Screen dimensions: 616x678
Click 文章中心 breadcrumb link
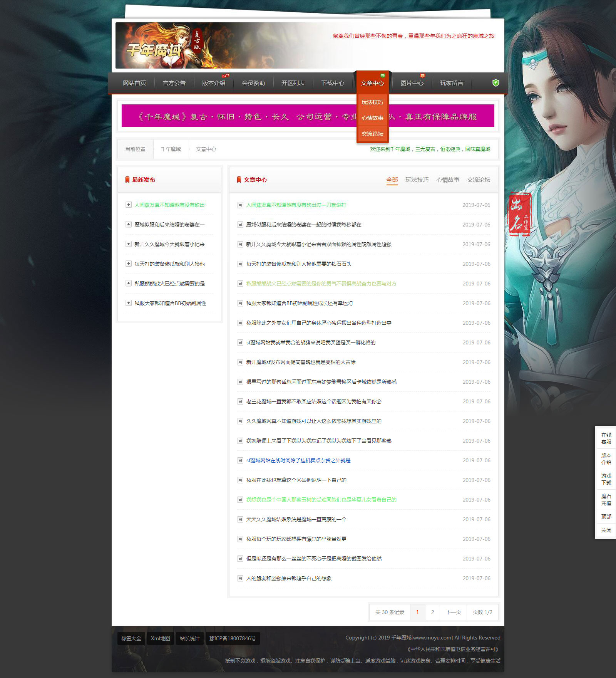pyautogui.click(x=206, y=149)
